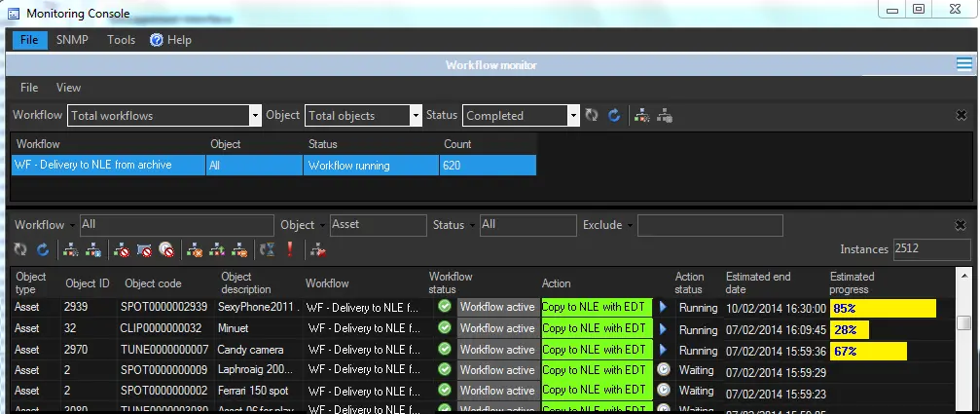This screenshot has width=980, height=414.
Task: Click blue refresh icon beside Status Completed dropdown
Action: click(614, 115)
